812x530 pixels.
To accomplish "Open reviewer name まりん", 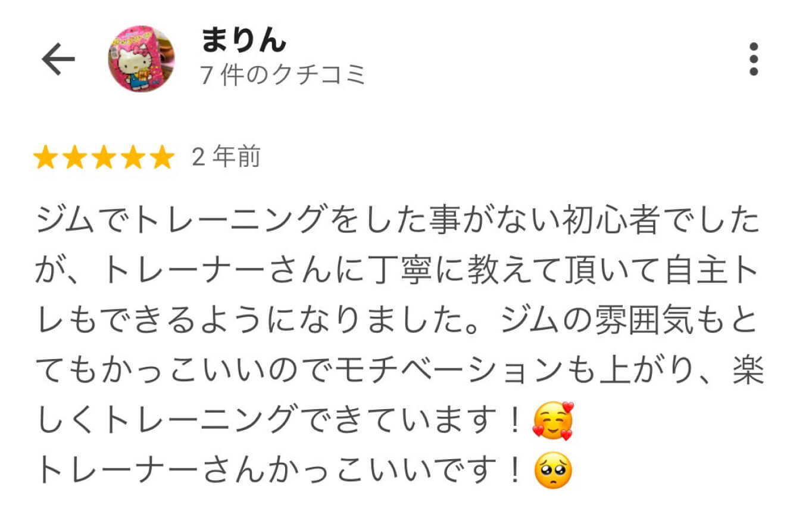I will (244, 42).
